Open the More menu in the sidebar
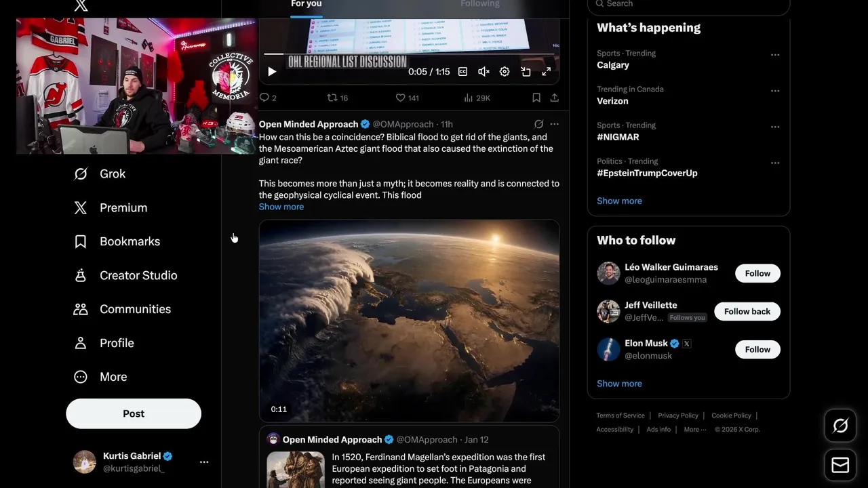 [100, 377]
